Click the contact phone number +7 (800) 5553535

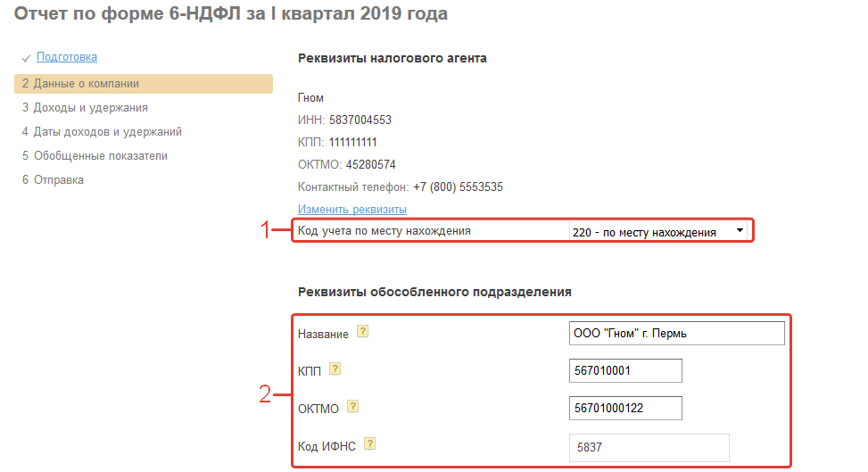tap(458, 187)
